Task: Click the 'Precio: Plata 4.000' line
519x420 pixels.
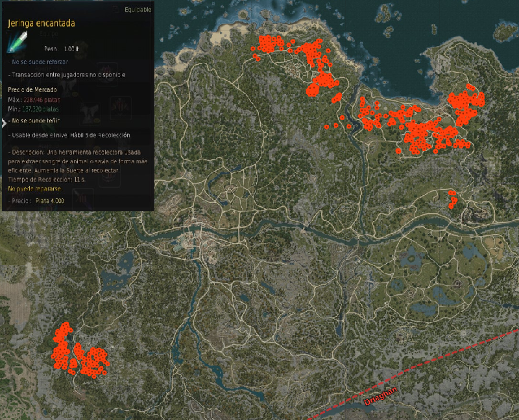Action: [x=36, y=201]
